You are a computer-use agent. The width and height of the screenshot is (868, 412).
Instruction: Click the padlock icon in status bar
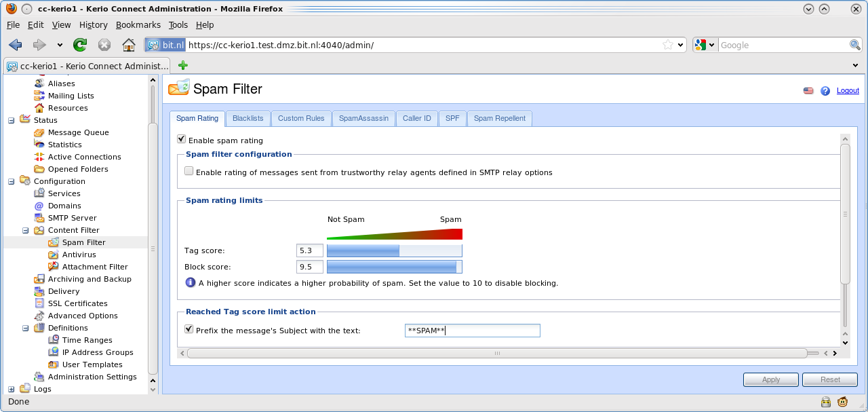[x=827, y=402]
